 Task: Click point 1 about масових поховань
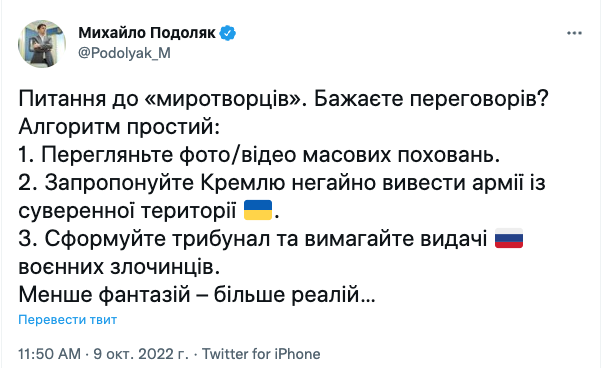click(x=259, y=155)
